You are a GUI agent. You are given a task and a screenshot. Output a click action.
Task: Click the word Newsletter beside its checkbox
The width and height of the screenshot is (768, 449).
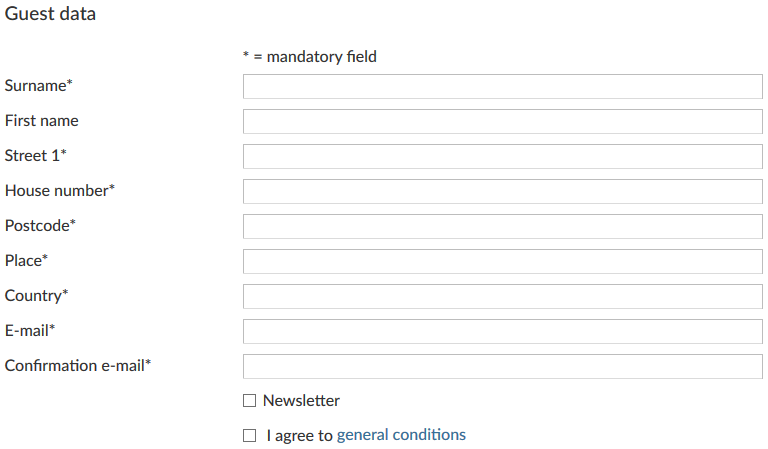(x=301, y=401)
